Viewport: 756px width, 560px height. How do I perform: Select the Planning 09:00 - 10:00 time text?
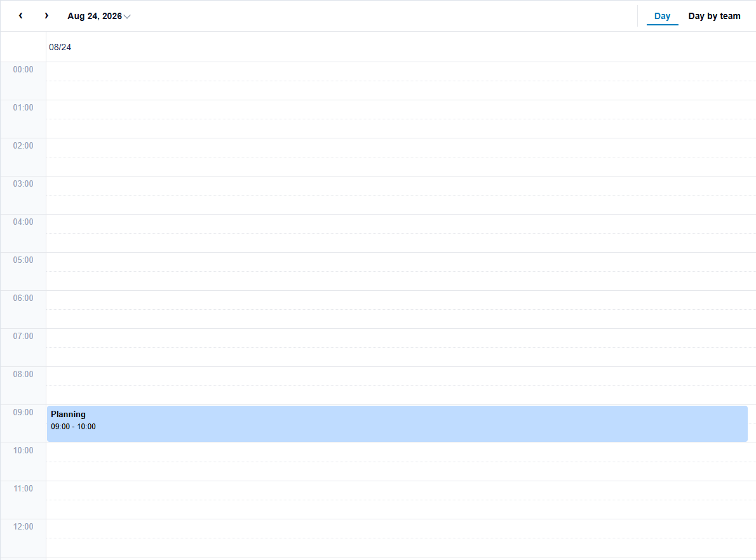[x=73, y=427]
